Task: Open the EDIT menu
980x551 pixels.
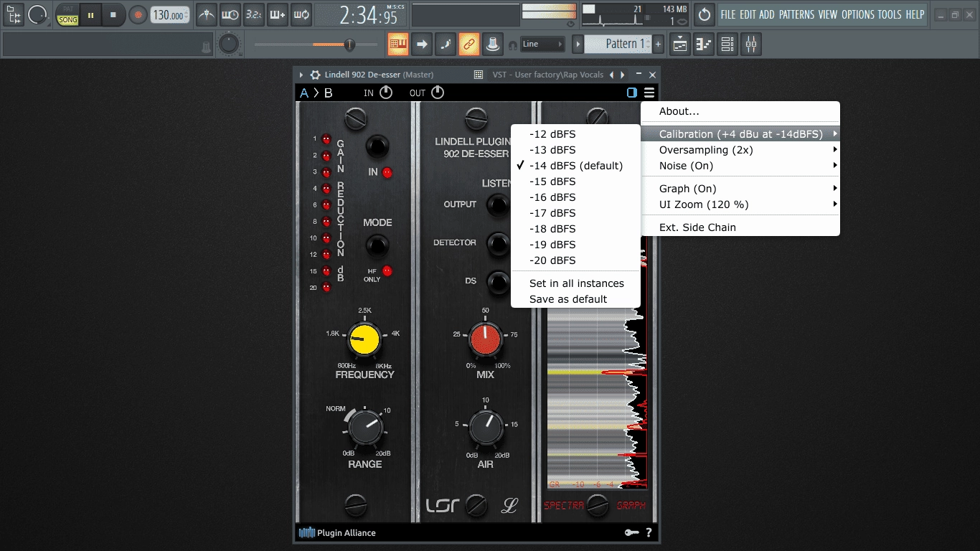Action: [x=748, y=14]
